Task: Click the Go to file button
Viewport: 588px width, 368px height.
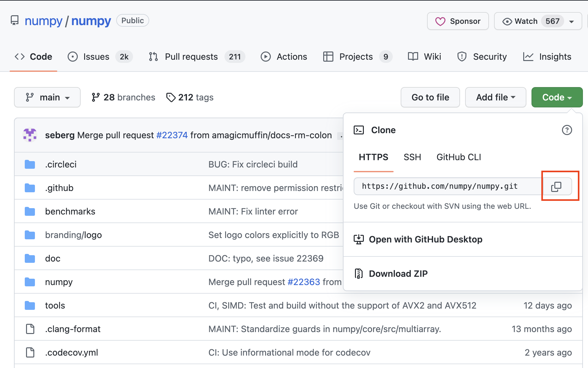Action: [x=430, y=97]
